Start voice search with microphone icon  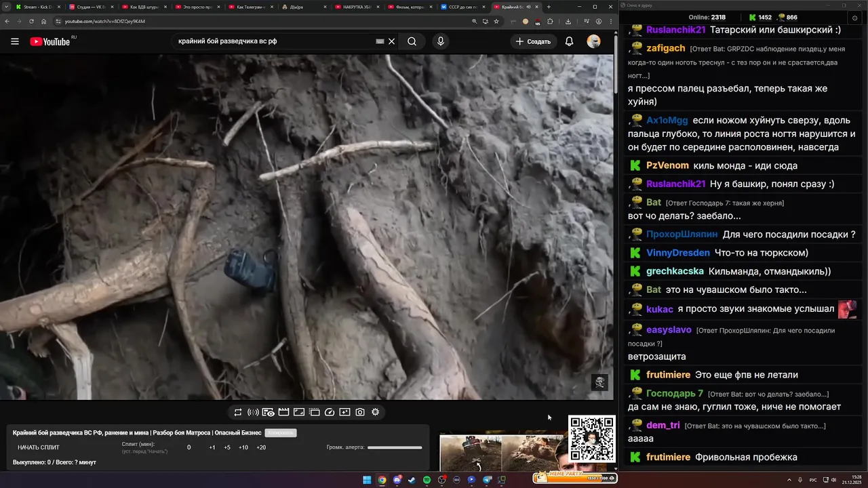tap(441, 41)
